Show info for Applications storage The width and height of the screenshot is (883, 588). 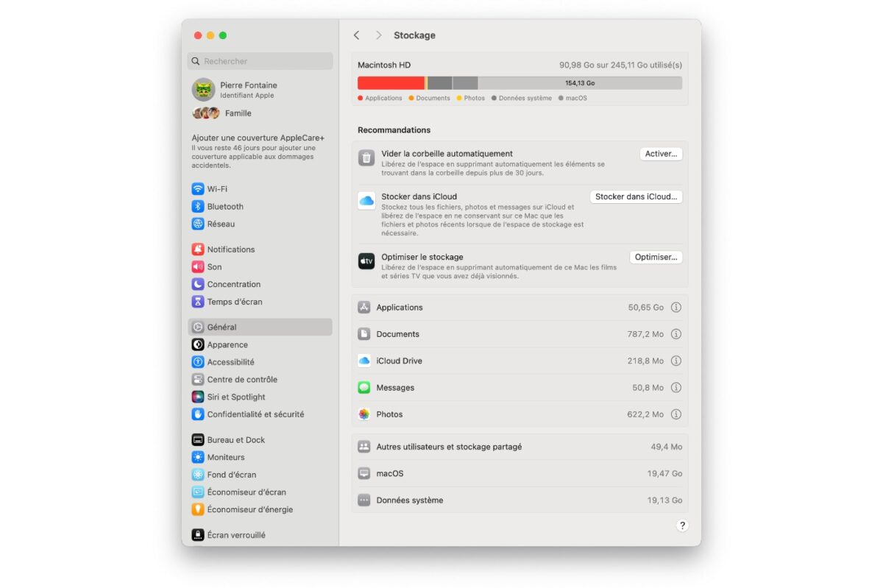(x=676, y=308)
